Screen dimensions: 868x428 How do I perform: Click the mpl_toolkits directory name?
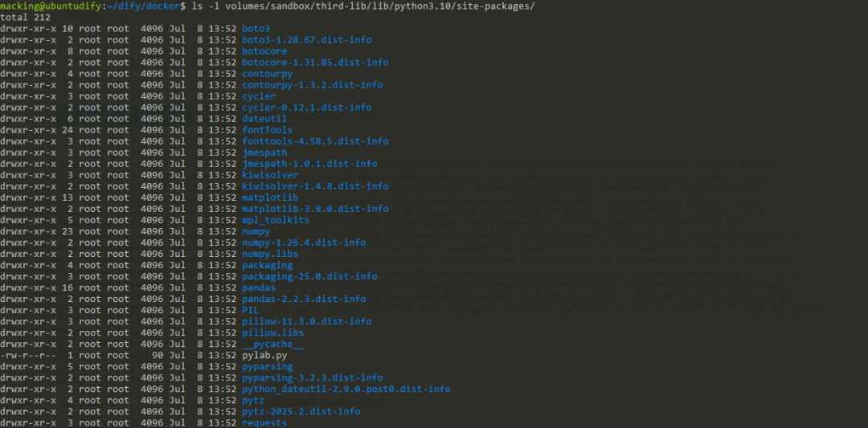[x=275, y=219]
